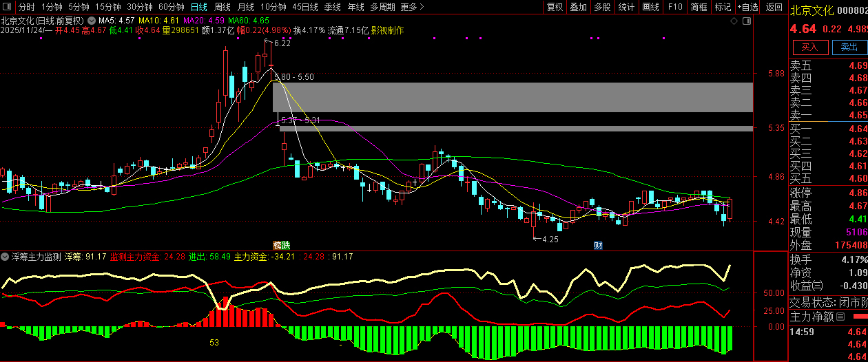Image resolution: width=868 pixels, height=362 pixels.
Task: Select the 日线 daily tab
Action: click(x=199, y=7)
